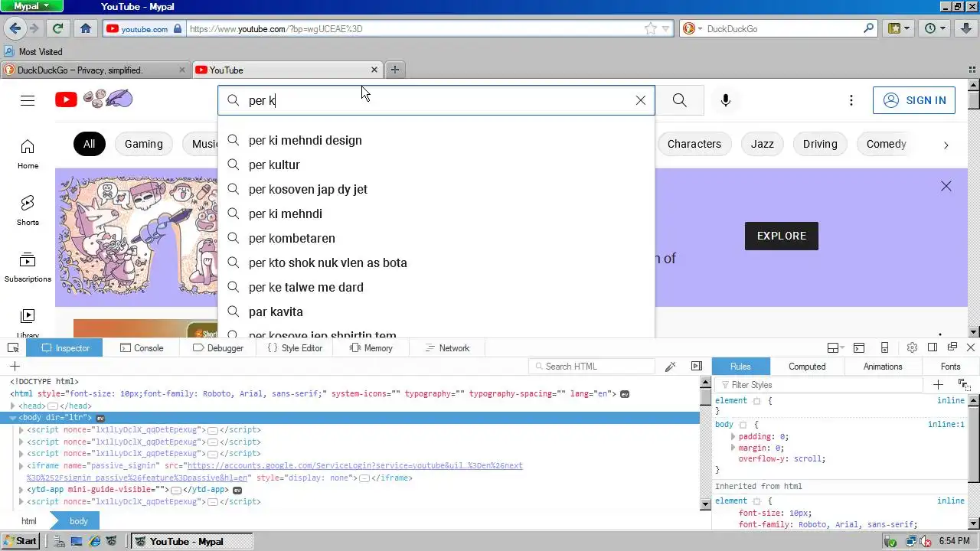This screenshot has height=551, width=980.
Task: Bookmark this page with the star
Action: (650, 28)
